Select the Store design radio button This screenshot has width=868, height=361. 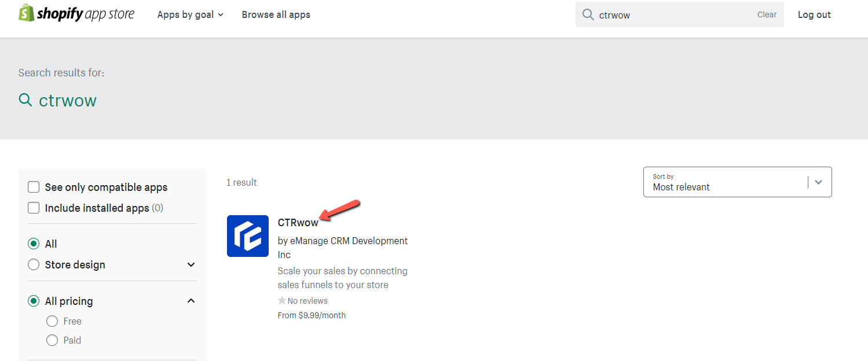[34, 265]
